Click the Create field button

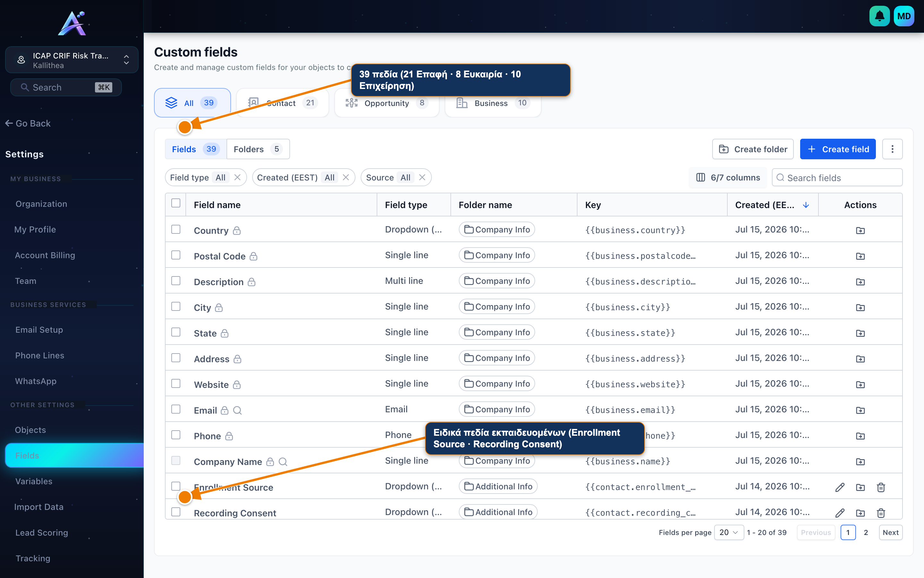(x=838, y=149)
